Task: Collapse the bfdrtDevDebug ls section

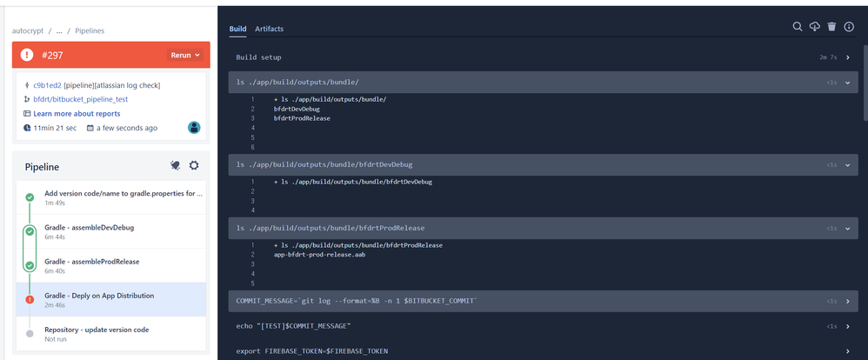Action: (x=847, y=165)
